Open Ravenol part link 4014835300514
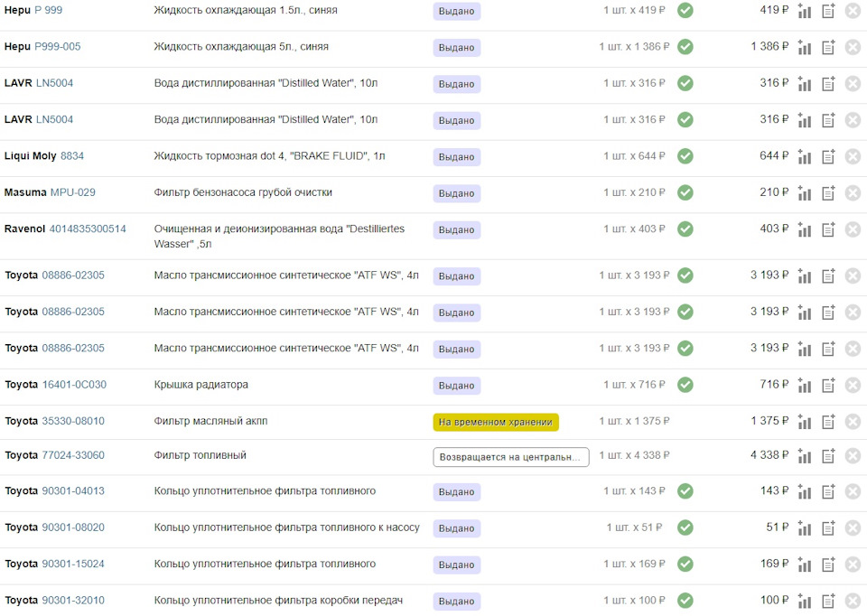 [88, 229]
